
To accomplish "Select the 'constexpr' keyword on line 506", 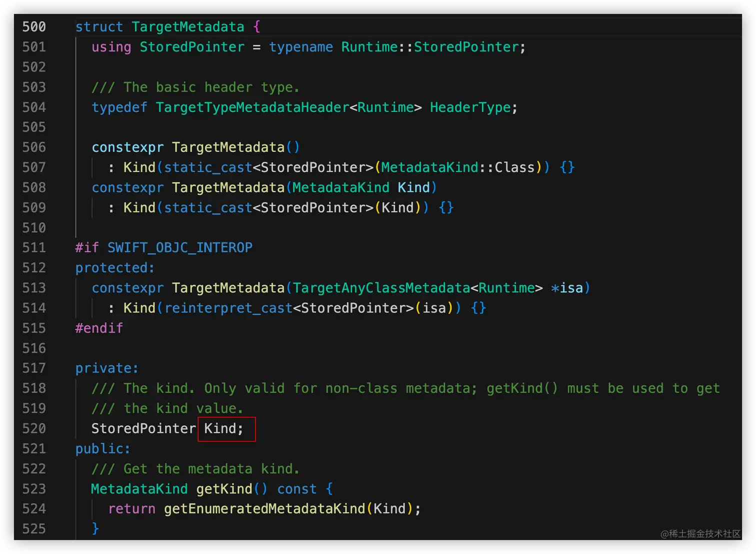I will click(x=127, y=147).
